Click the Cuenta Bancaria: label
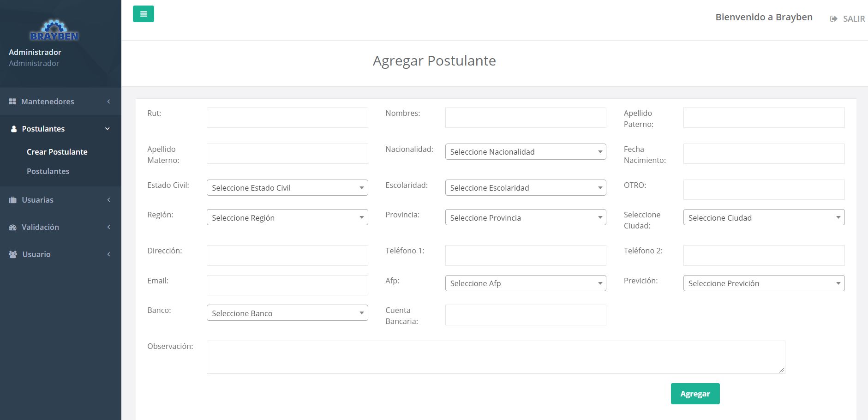The height and width of the screenshot is (420, 868). click(401, 316)
